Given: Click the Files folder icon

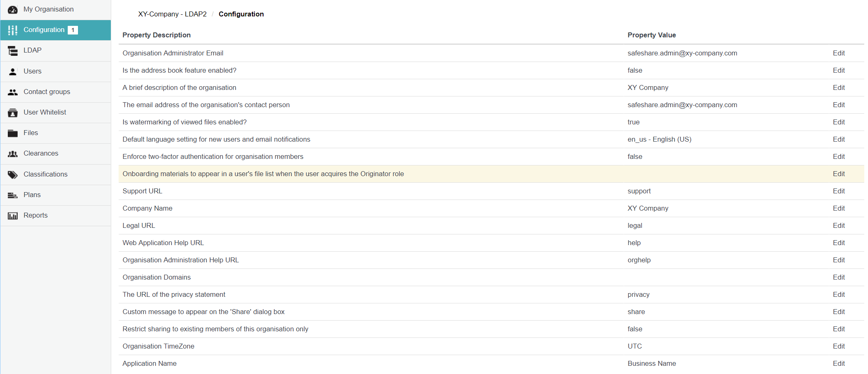Looking at the screenshot, I should point(13,133).
